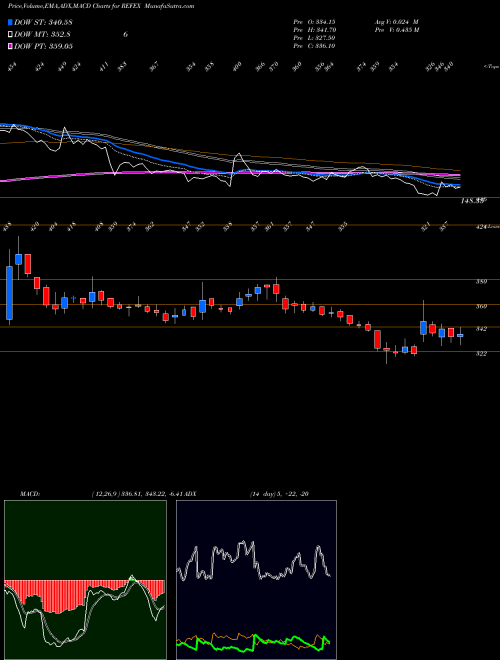Click the ADX (14 day) values text
This screenshot has height=660, width=500.
[x=279, y=494]
